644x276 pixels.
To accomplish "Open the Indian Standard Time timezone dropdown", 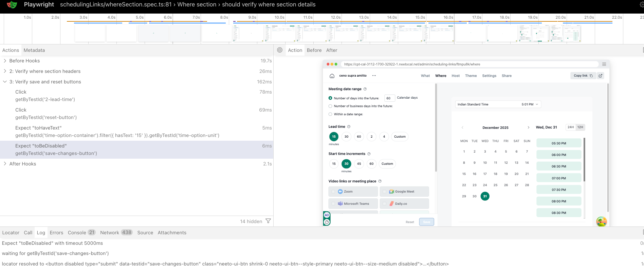I will (498, 104).
